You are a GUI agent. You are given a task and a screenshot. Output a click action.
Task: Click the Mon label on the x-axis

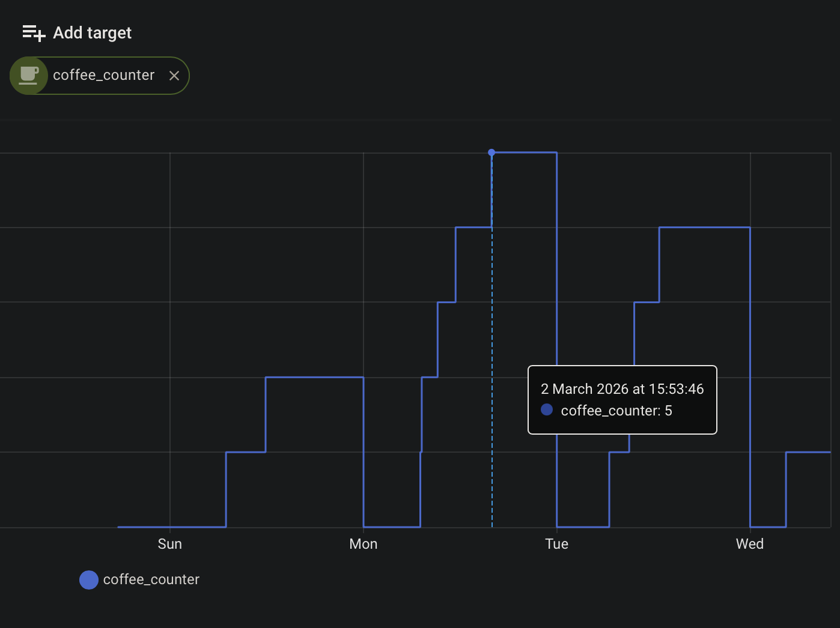point(364,544)
